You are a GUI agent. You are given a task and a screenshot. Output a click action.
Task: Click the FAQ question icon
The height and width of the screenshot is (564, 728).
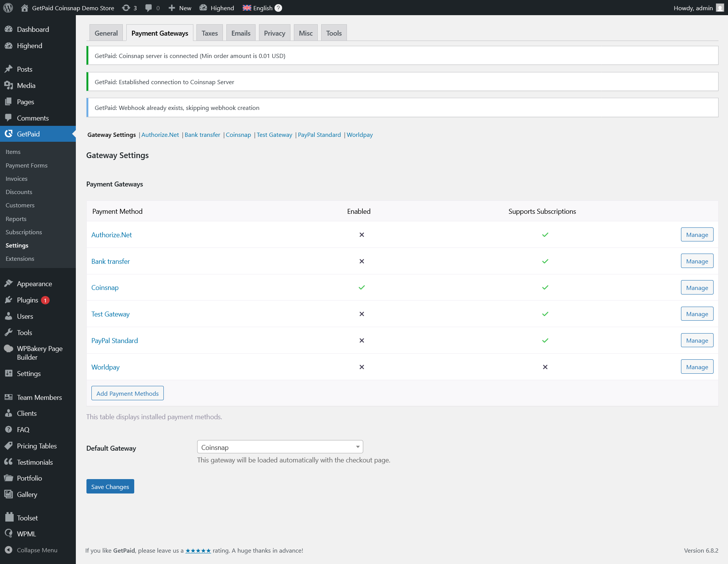[x=8, y=429]
